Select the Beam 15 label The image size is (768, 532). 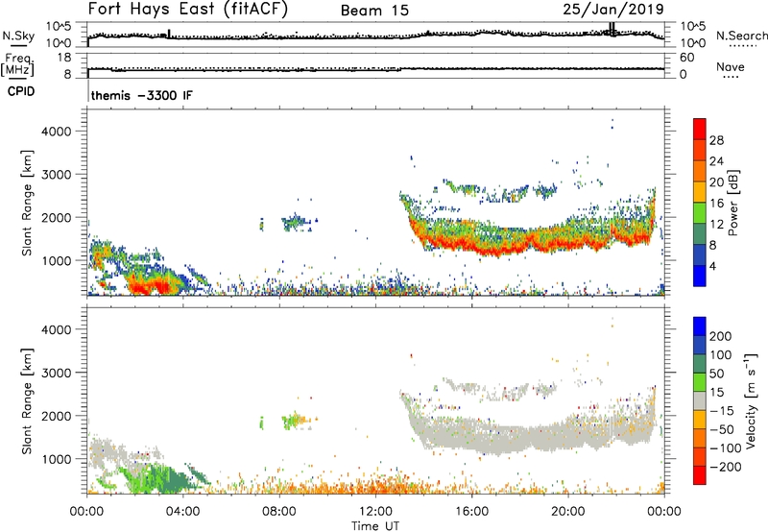(x=374, y=11)
